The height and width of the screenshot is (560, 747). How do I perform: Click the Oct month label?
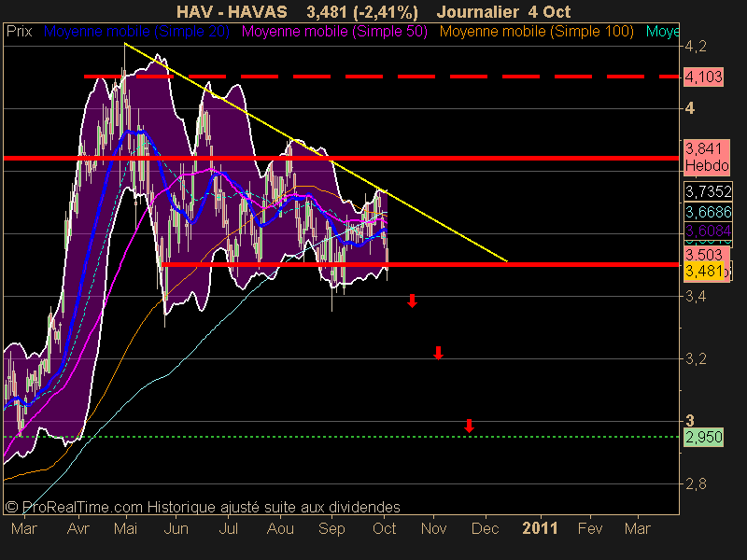(x=384, y=528)
